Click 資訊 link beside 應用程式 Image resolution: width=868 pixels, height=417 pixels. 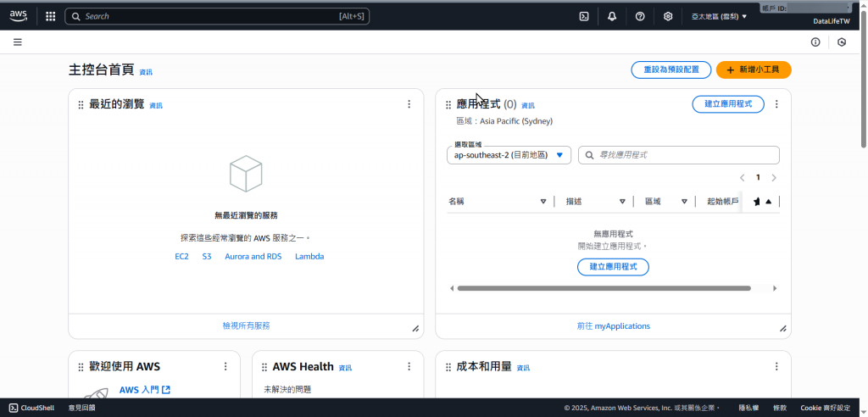(x=528, y=106)
